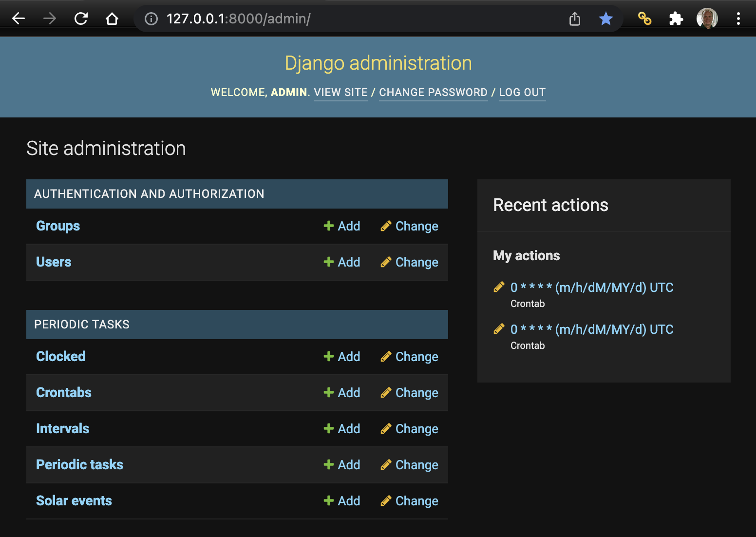Click Change for Crontabs
Image resolution: width=756 pixels, height=537 pixels.
409,393
